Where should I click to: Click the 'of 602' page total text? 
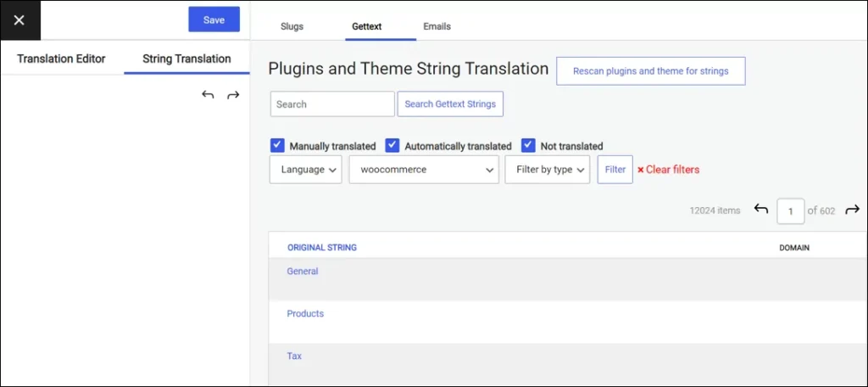pos(821,210)
